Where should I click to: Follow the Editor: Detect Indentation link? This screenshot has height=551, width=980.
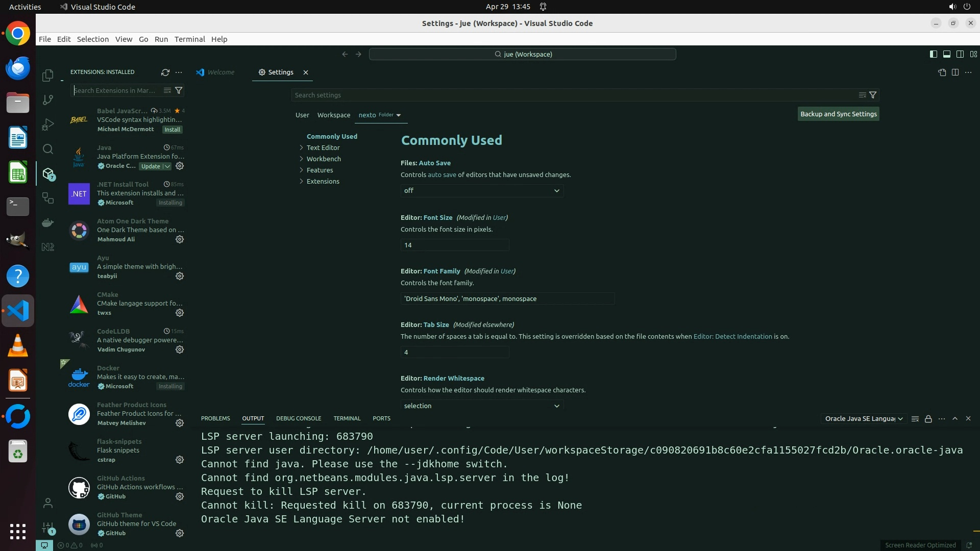click(x=732, y=337)
